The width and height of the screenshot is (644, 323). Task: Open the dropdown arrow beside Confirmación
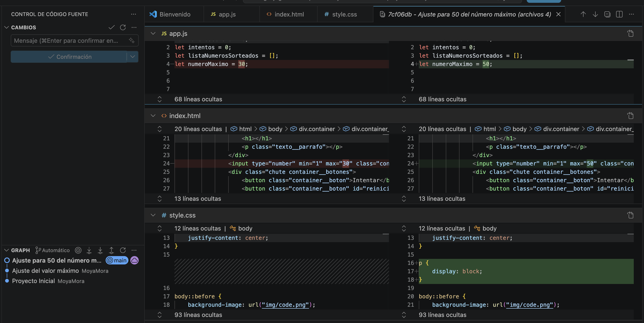pyautogui.click(x=133, y=57)
